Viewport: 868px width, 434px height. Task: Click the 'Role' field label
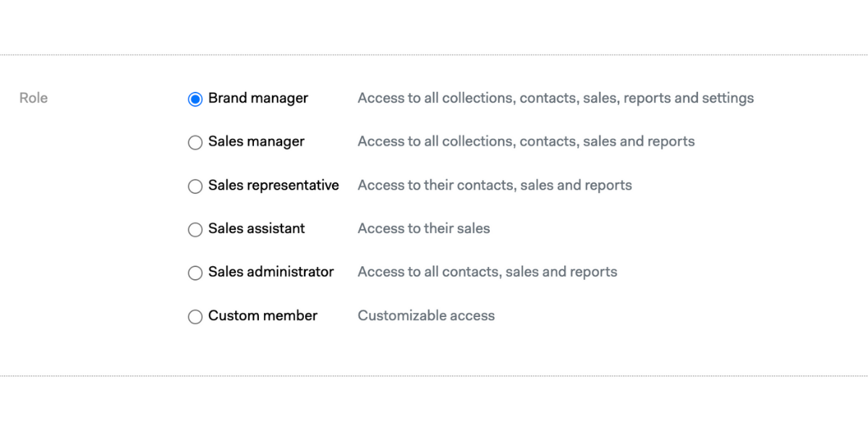[x=33, y=98]
